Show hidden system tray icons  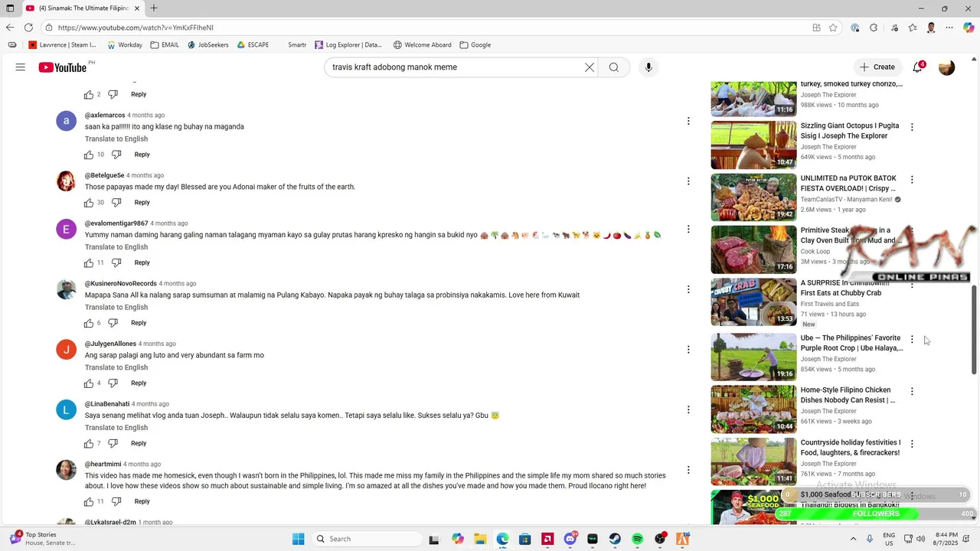[x=854, y=539]
